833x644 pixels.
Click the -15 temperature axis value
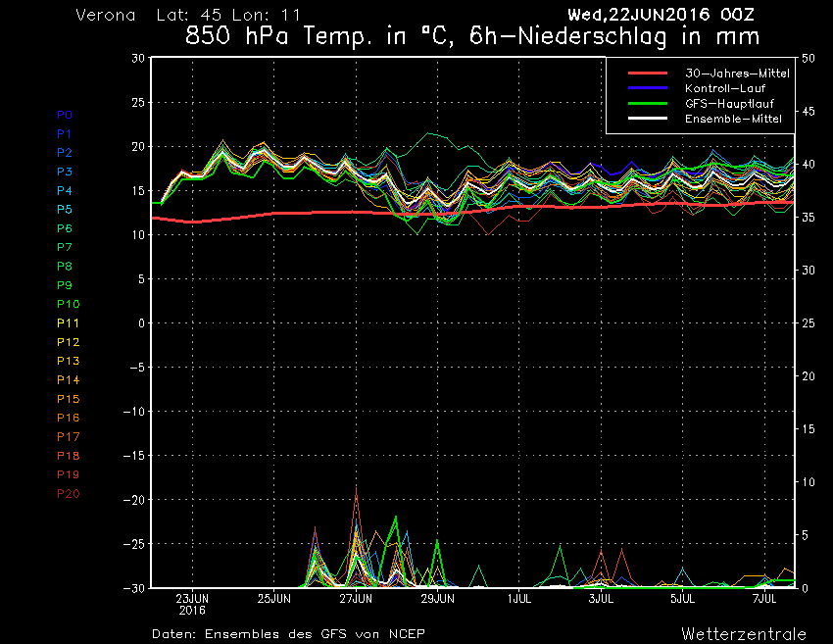pyautogui.click(x=134, y=456)
